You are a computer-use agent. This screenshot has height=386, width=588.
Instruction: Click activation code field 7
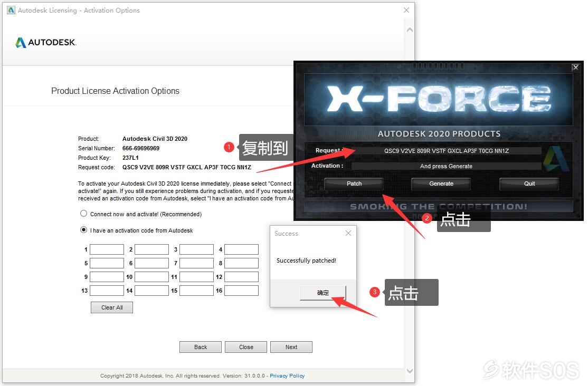(196, 263)
